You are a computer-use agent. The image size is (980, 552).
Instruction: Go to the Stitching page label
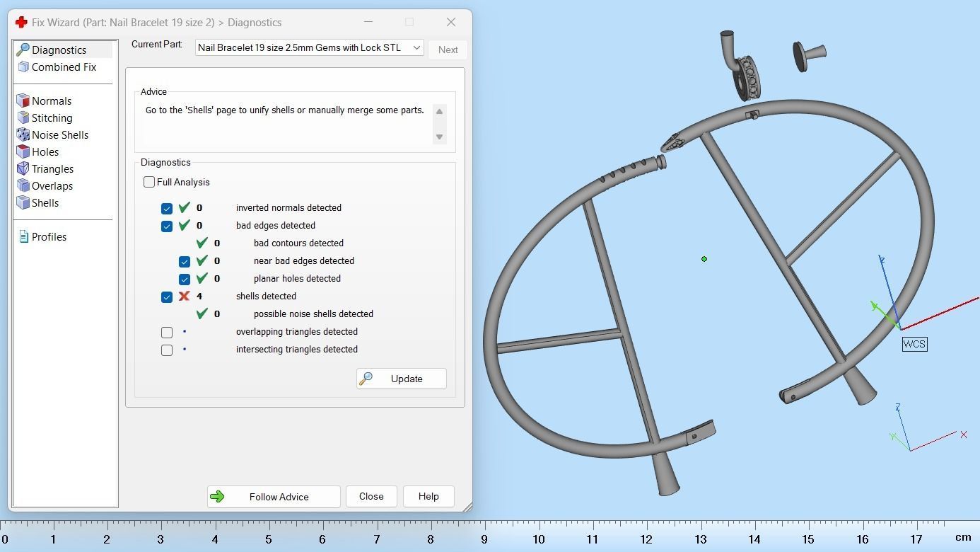[52, 117]
